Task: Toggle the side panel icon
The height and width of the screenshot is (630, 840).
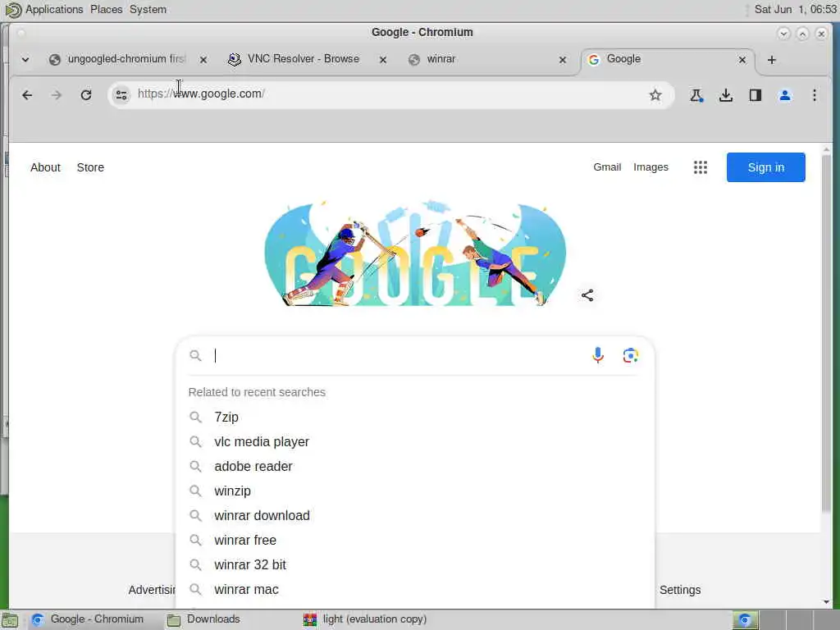Action: click(x=756, y=95)
